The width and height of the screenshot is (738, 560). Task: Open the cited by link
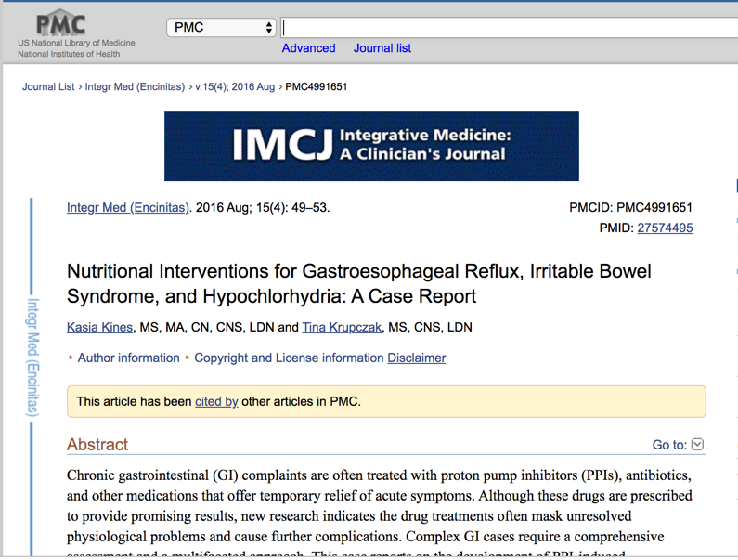coord(216,401)
